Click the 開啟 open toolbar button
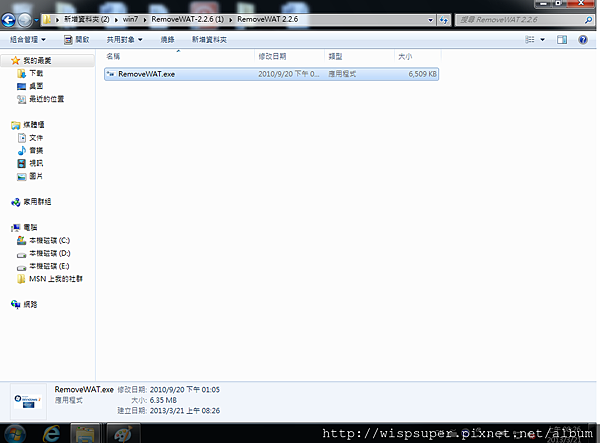Viewport: 600px width, 443px height. tap(77, 39)
